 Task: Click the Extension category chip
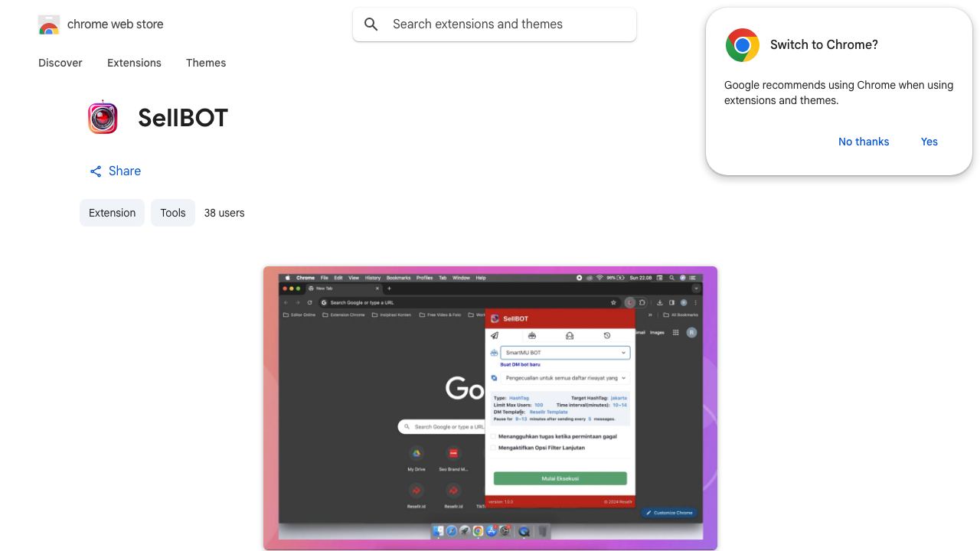[x=112, y=213]
